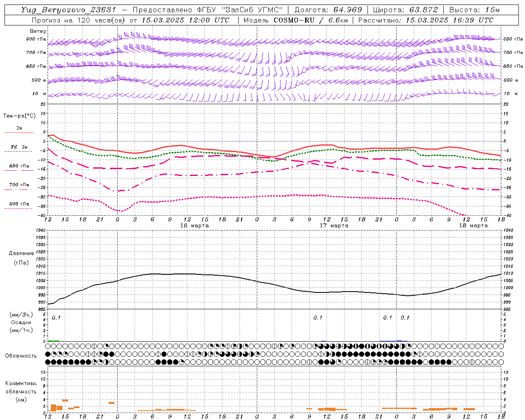
Task: Click the Облачность cloud rows label
Action: [x=21, y=356]
